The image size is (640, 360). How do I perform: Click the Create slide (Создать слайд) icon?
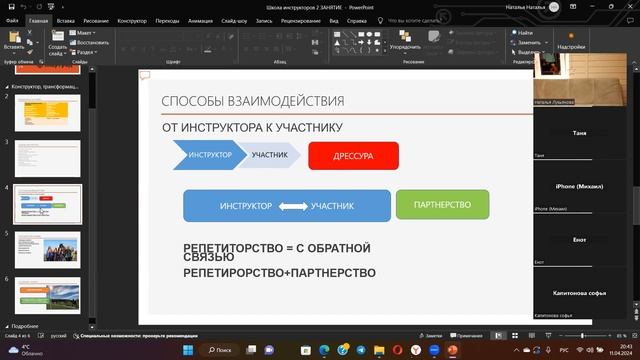coord(58,36)
